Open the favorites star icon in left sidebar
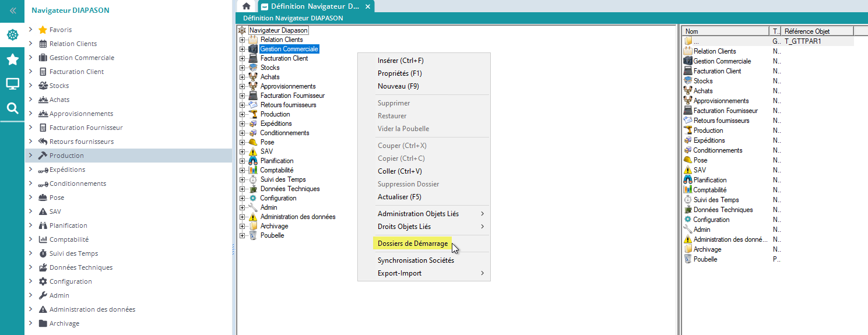Viewport: 868px width, 335px height. pos(12,59)
